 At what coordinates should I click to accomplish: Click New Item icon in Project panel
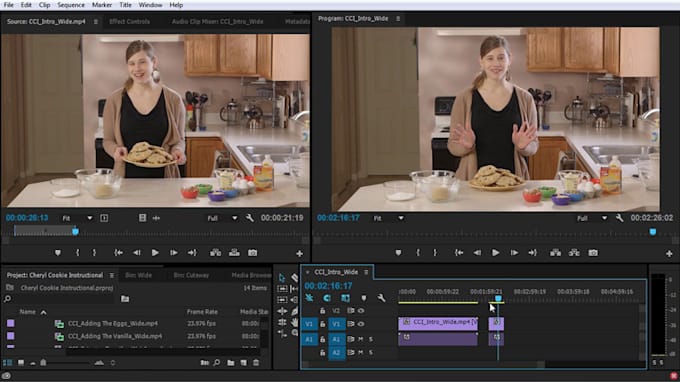[244, 362]
